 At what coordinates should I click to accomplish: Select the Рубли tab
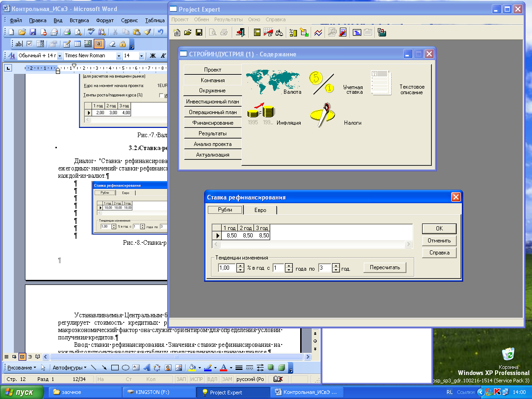click(225, 210)
